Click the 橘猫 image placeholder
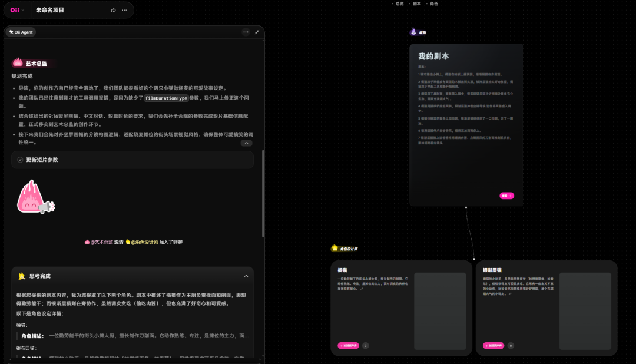Viewport: 636px width, 364px height. point(440,311)
